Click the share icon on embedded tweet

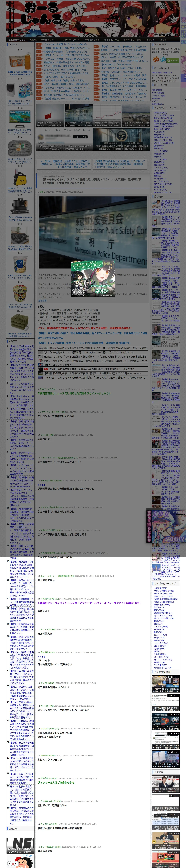pyautogui.click(x=89, y=130)
